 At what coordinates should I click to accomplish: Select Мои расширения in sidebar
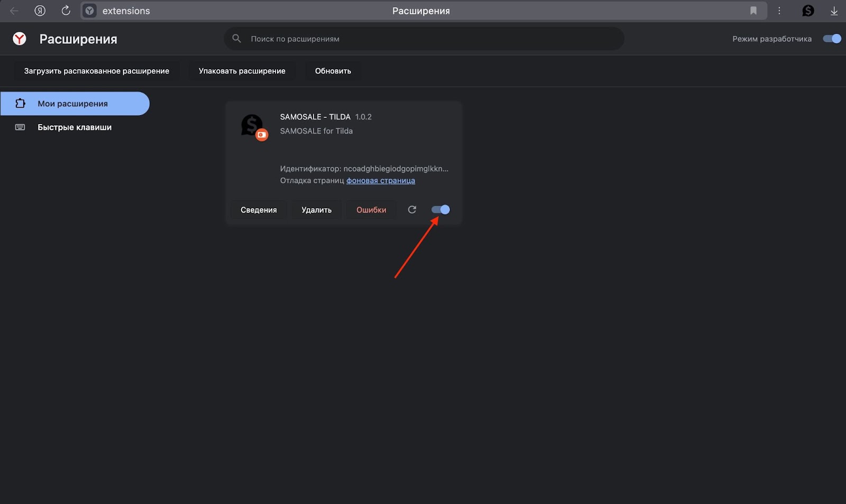pos(75,104)
